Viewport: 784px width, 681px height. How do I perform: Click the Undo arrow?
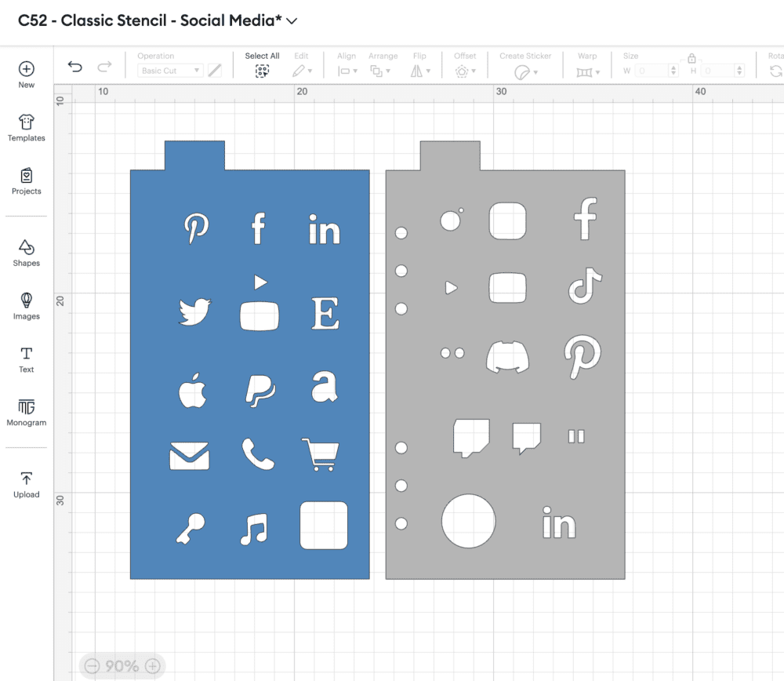[75, 67]
